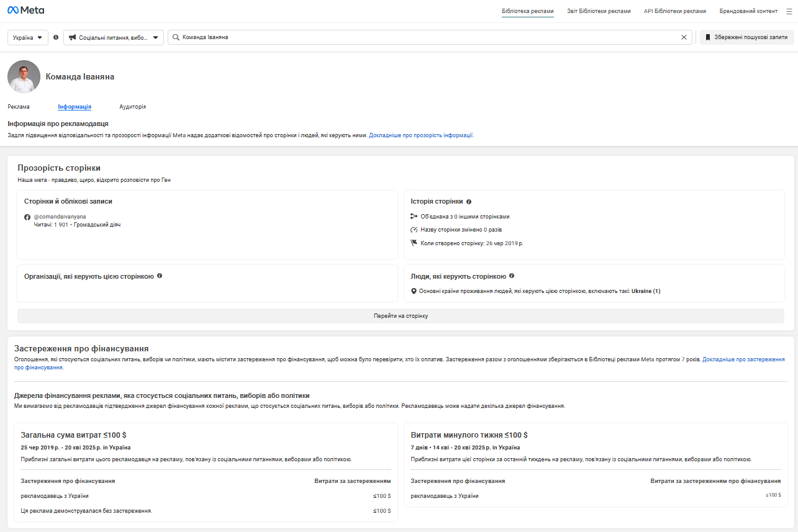Open Докладніше про прозорість інформації link
This screenshot has height=532, width=798.
coord(421,135)
